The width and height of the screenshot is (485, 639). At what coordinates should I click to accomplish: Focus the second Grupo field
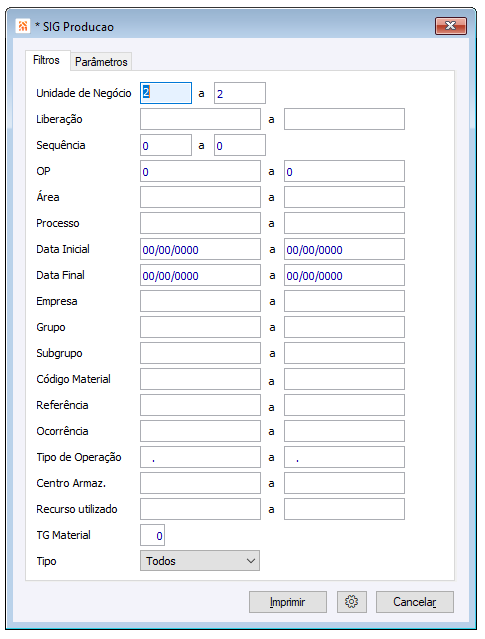point(344,328)
